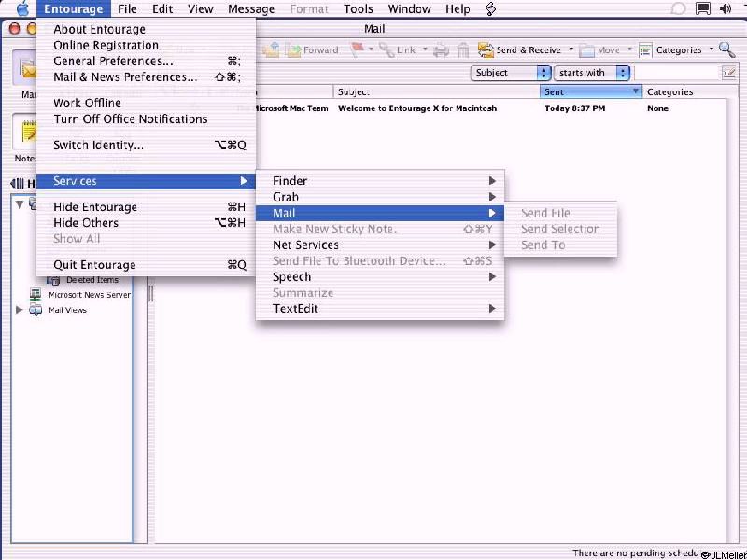747x560 pixels.
Task: Select Hide Others
Action: (x=147, y=223)
